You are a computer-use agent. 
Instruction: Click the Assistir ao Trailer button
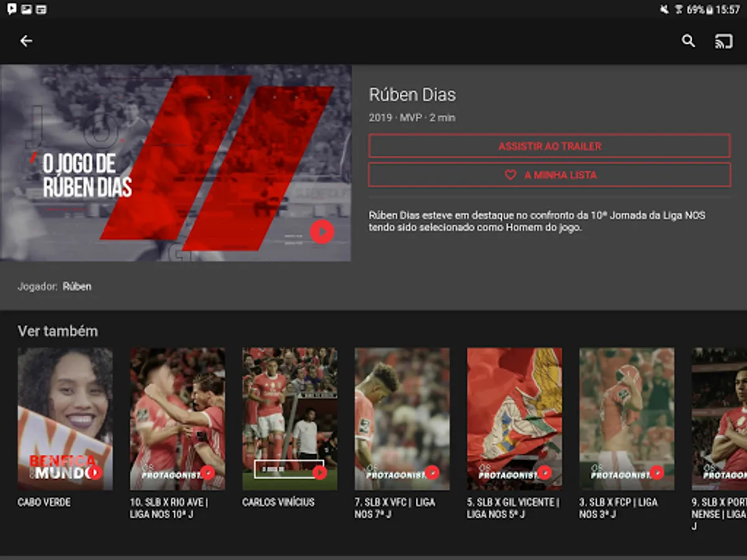click(549, 146)
